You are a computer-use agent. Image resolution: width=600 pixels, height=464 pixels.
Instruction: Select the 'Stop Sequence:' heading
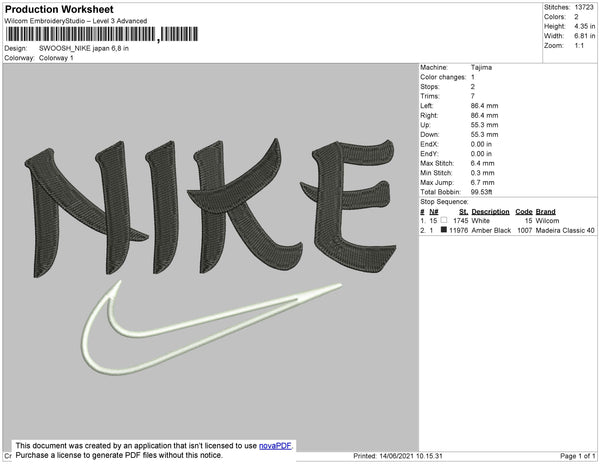coord(444,202)
